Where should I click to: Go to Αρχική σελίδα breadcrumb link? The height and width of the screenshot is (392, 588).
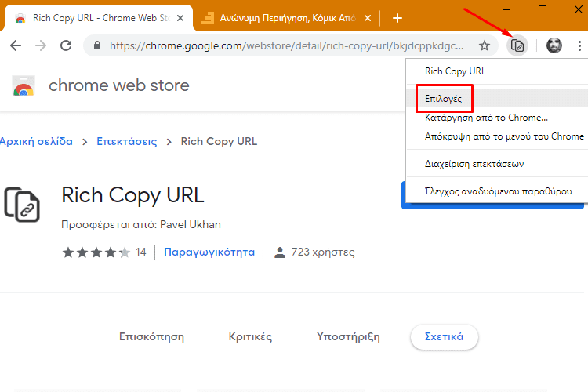click(36, 141)
